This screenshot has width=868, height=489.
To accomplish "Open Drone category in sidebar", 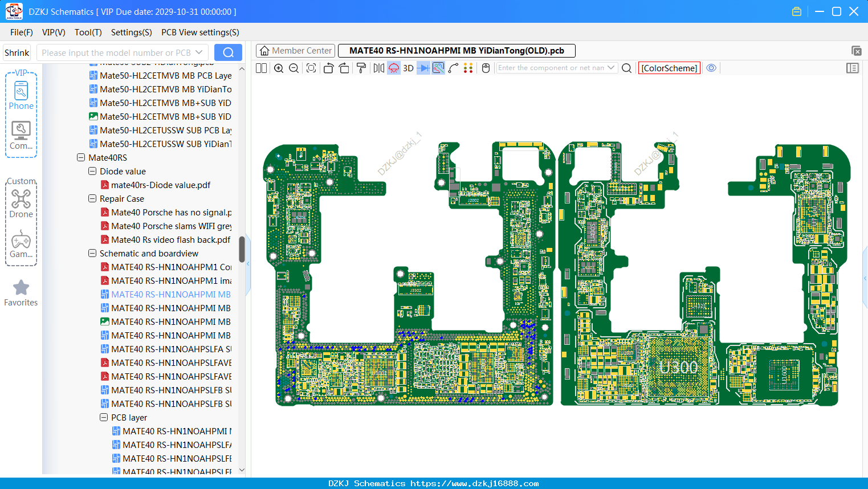I will click(21, 203).
